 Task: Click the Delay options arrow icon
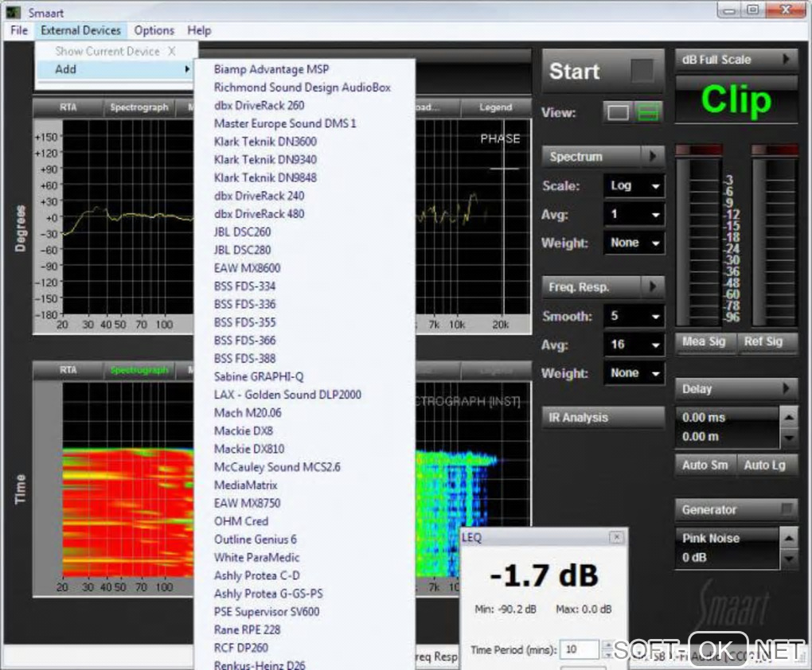tap(786, 389)
